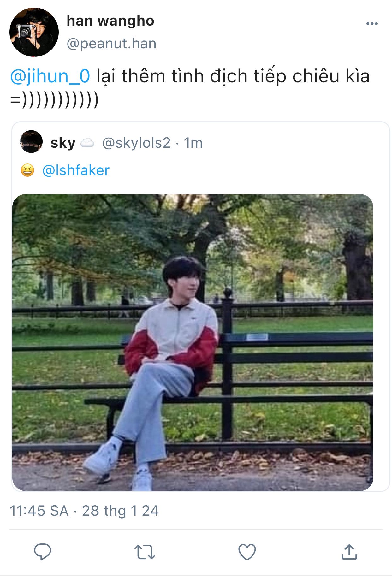Open the reply speech-bubble icon
Viewport: 392px width, 581px height.
(43, 552)
